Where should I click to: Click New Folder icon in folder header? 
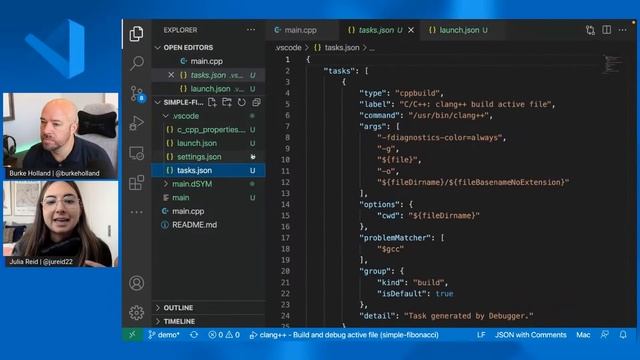pyautogui.click(x=227, y=102)
